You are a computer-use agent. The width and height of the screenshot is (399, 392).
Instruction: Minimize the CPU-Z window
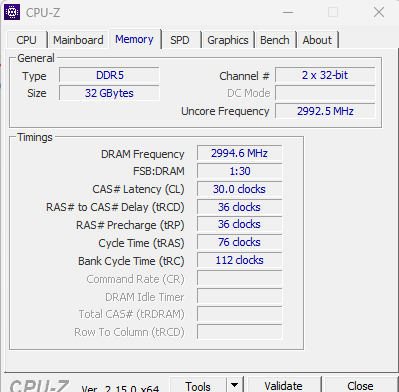(x=288, y=13)
